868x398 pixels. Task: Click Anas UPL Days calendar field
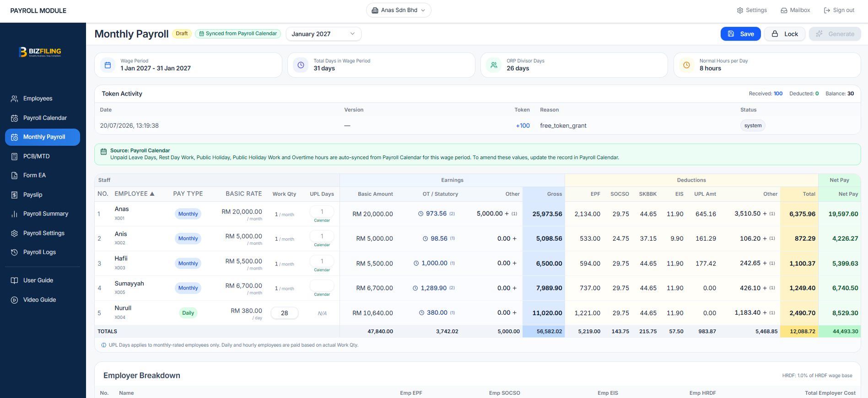pyautogui.click(x=322, y=212)
